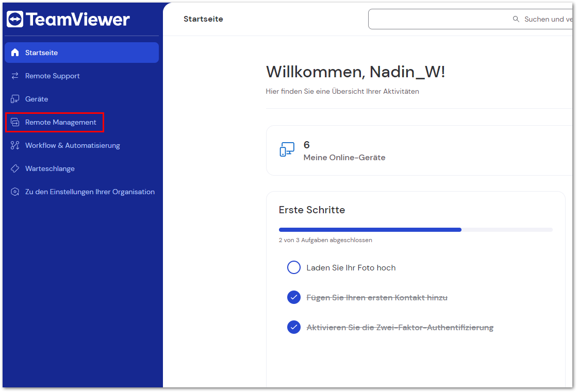Click the online devices icon in card
Screen dimensions: 577x392
pos(287,149)
